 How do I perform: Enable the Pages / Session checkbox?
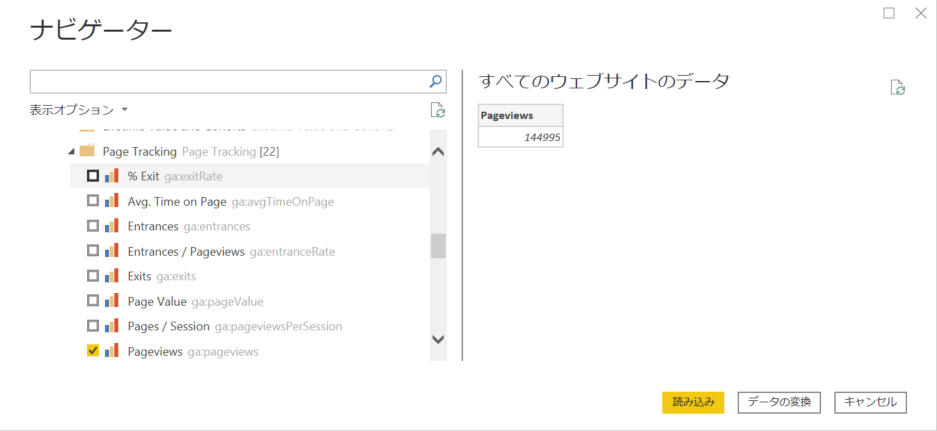click(93, 326)
